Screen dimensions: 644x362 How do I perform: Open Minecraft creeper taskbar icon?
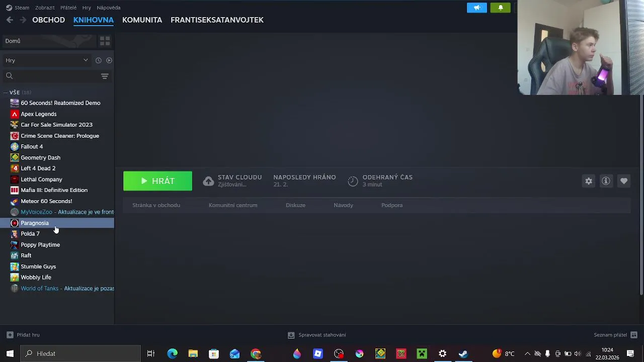pos(422,353)
